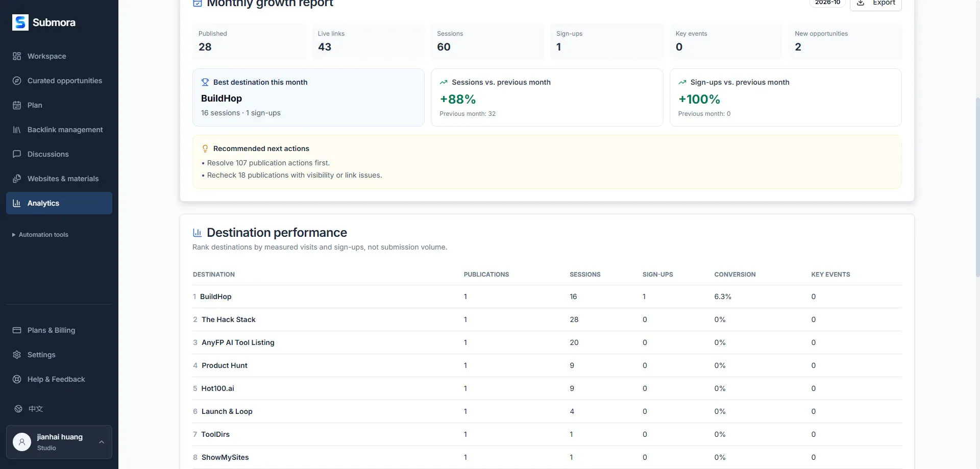Click the ShowMySites destination row
The image size is (980, 469).
pos(547,457)
